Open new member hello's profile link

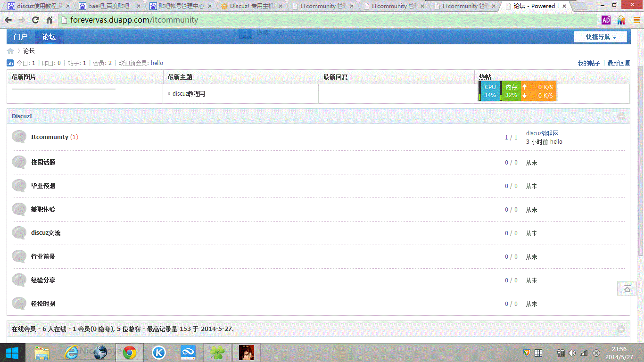tap(157, 63)
